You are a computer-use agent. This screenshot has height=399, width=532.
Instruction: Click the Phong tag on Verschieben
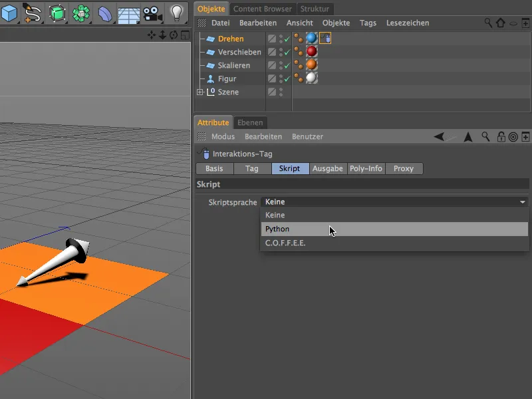(299, 52)
